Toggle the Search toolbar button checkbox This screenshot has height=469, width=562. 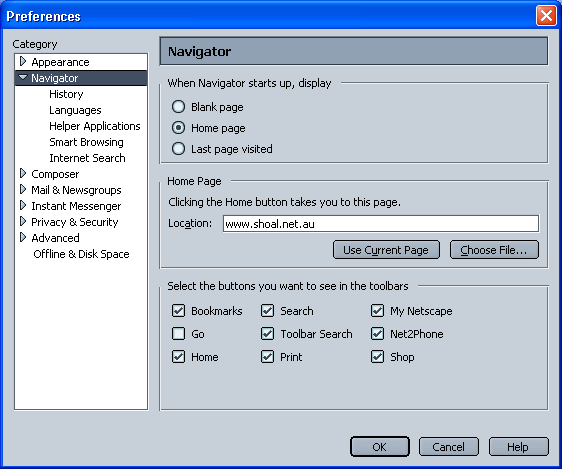(267, 311)
